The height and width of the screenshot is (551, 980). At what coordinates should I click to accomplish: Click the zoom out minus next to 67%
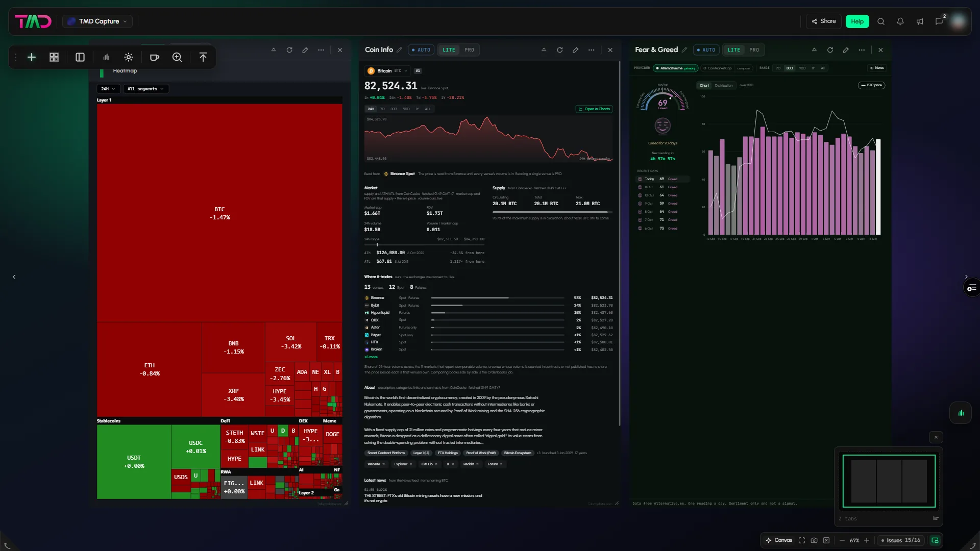coord(842,540)
